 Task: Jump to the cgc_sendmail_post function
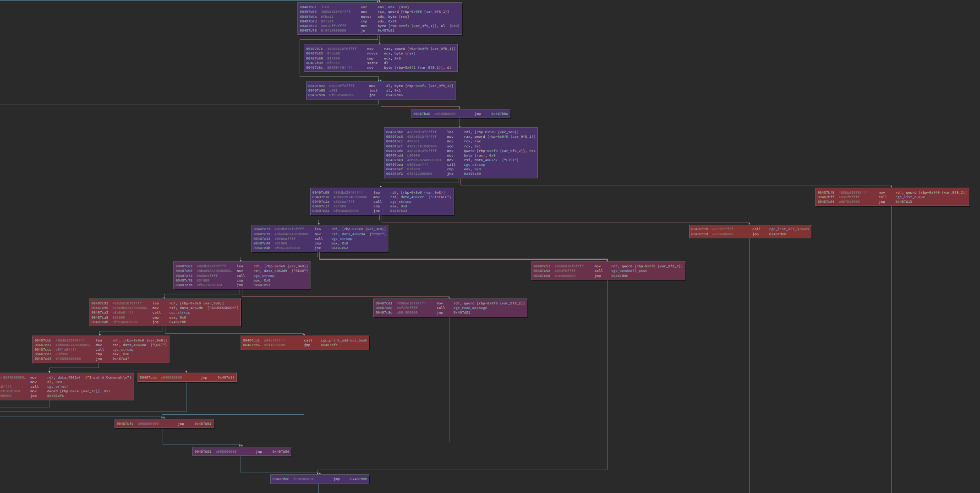tap(629, 271)
